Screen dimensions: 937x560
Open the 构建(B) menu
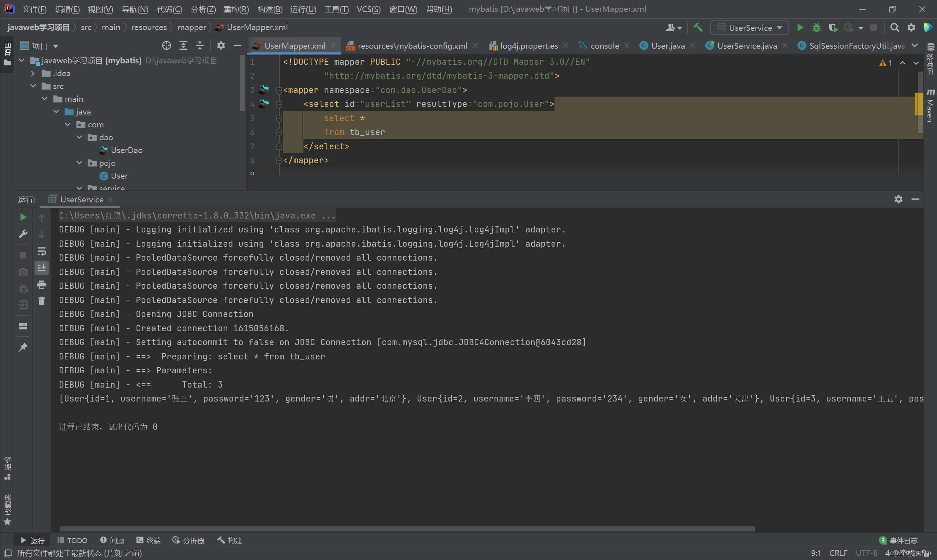pos(270,9)
